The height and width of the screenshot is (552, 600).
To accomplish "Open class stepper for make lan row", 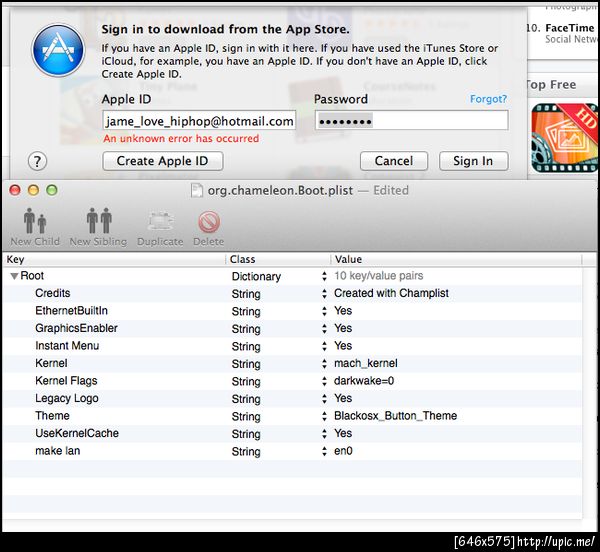I will (324, 452).
